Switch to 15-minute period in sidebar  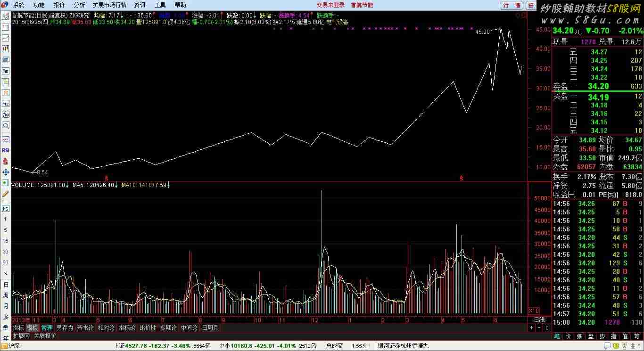click(x=6, y=241)
